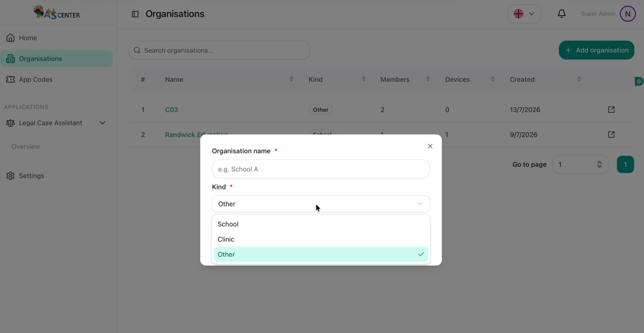
Task: Click the App Codes ticket icon
Action: coord(10,79)
